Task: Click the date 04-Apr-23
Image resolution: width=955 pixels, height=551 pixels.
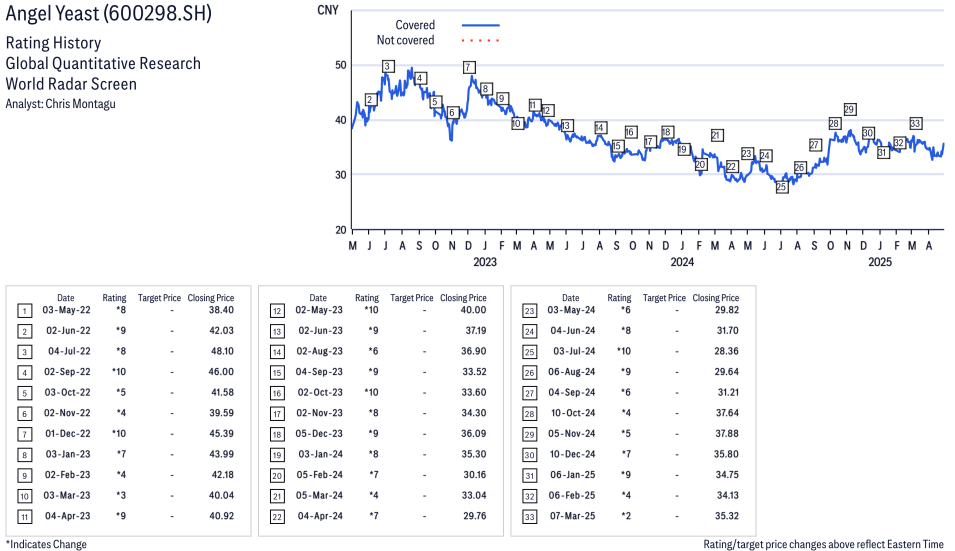Action: coord(68,516)
